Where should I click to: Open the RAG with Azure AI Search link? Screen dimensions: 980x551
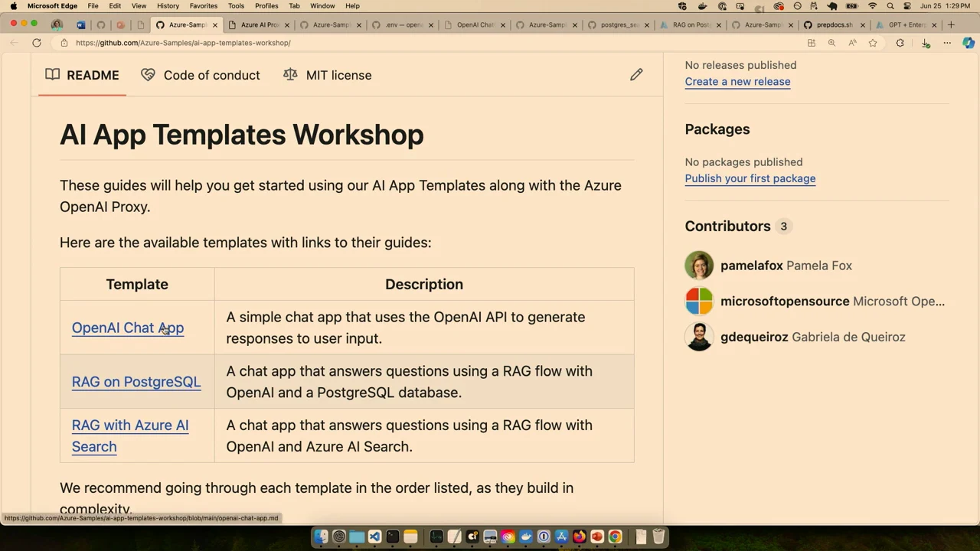click(130, 435)
